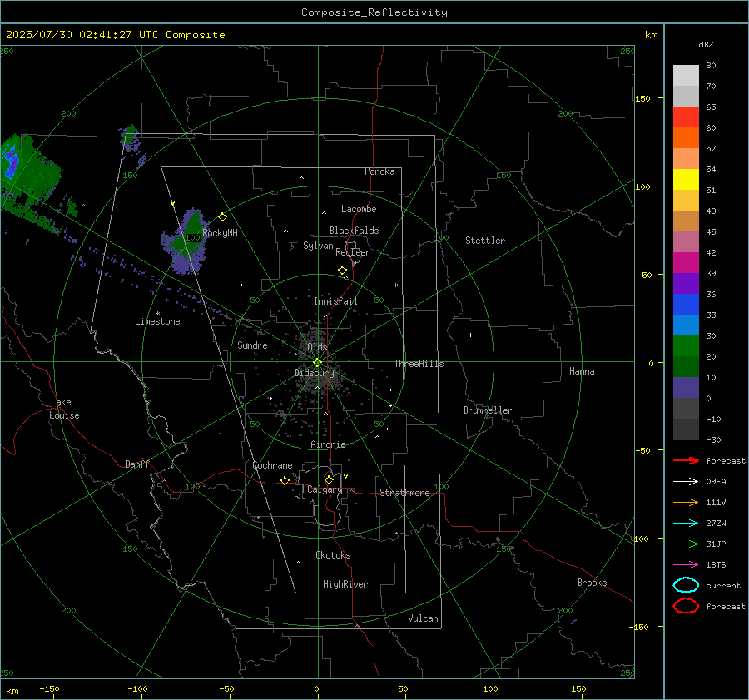Click the Hanna label
749x700 pixels.
click(582, 371)
